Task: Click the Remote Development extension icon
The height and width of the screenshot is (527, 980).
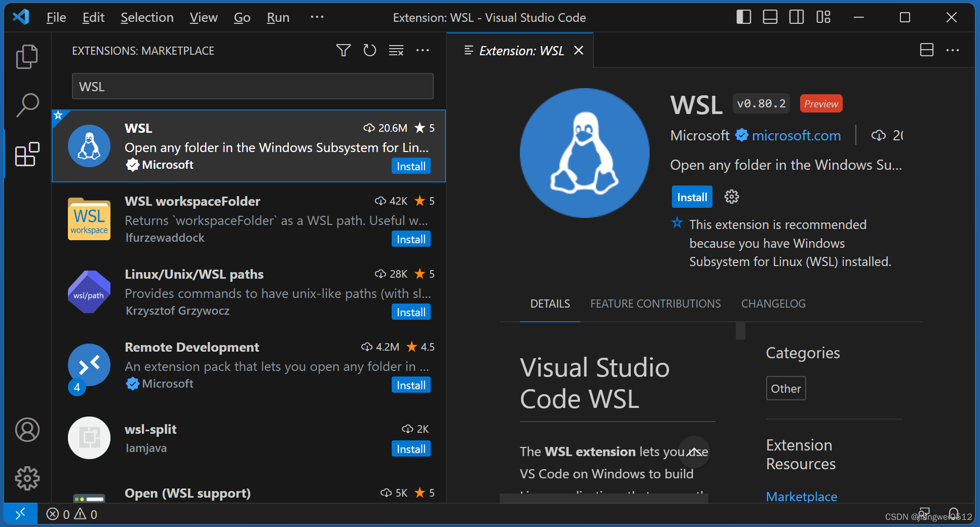Action: click(x=89, y=365)
